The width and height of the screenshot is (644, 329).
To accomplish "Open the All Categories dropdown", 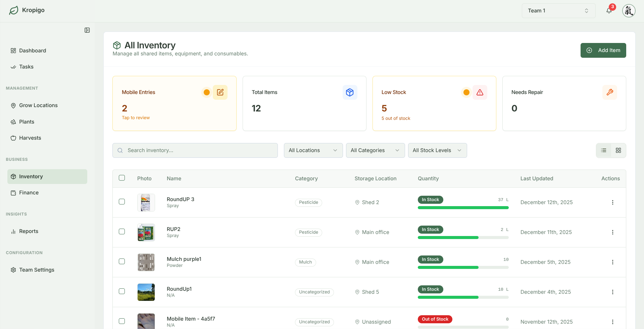I will (x=375, y=150).
